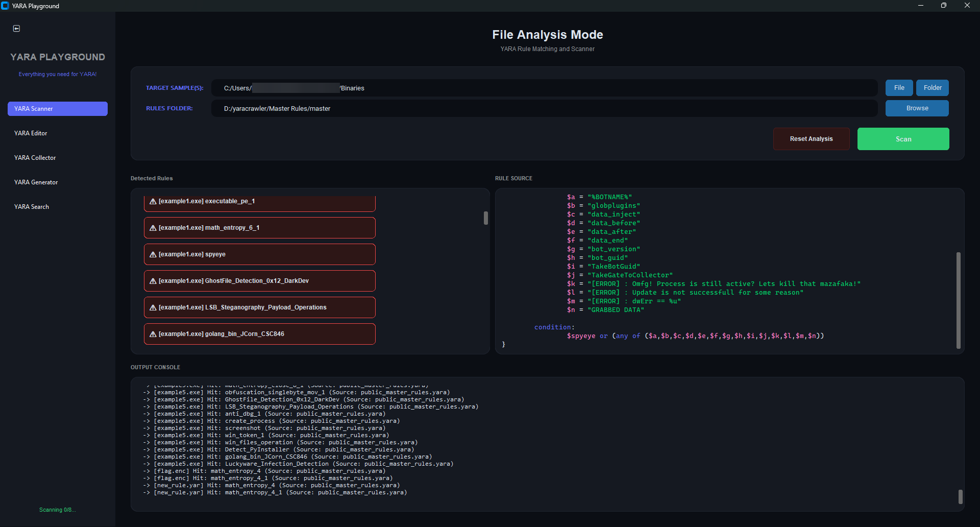The image size is (980, 527).
Task: Open YARA Search from sidebar
Action: (32, 207)
